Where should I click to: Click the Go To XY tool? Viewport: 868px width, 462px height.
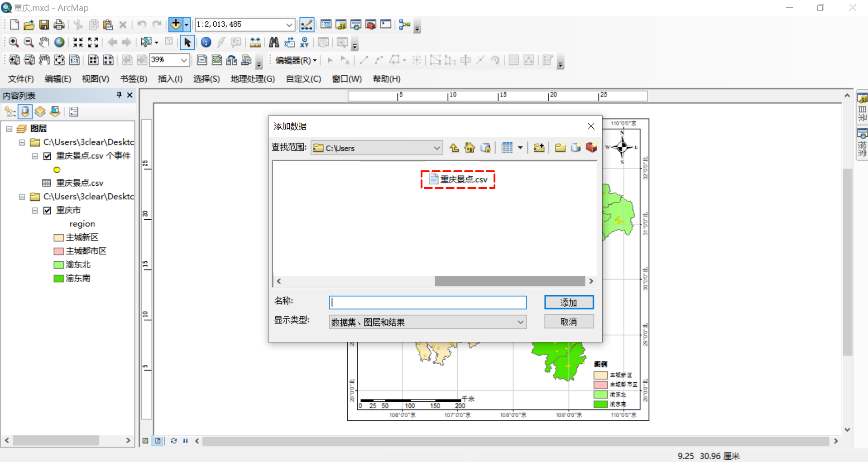coord(304,42)
